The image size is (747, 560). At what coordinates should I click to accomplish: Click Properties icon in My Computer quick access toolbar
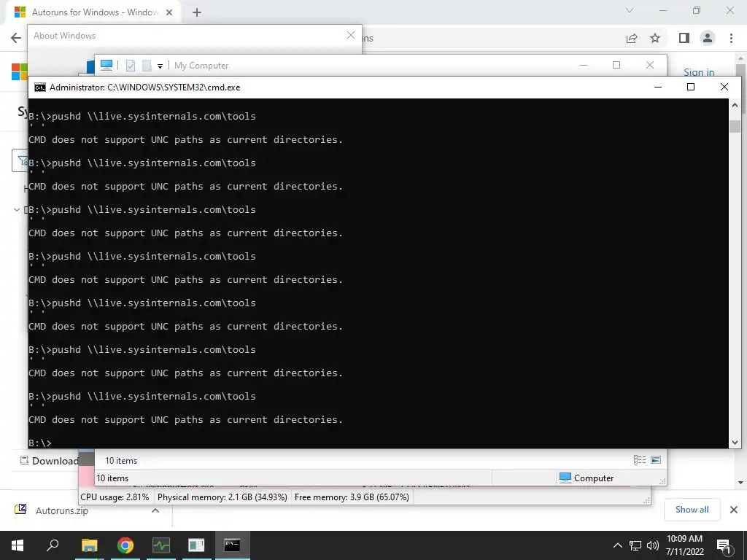(x=131, y=65)
